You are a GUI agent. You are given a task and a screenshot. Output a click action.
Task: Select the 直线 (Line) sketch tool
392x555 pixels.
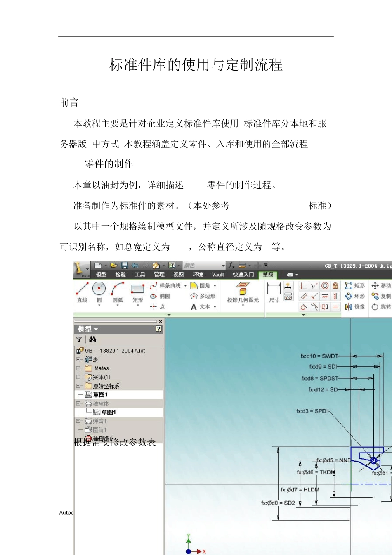coord(82,292)
